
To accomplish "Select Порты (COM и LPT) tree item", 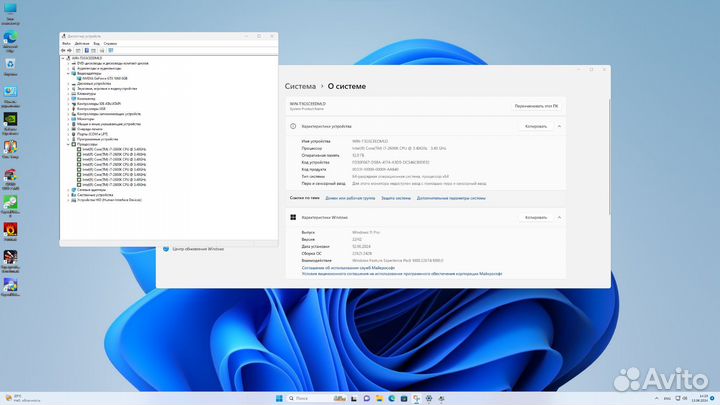I will (92, 134).
